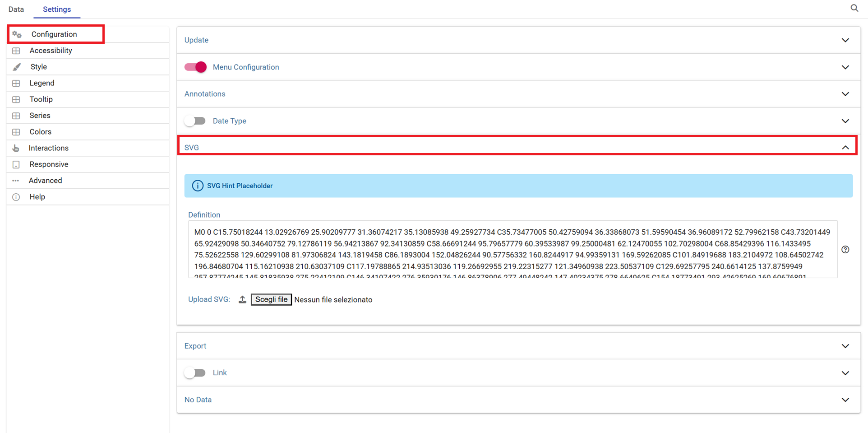Viewport: 868px width, 433px height.
Task: Enable the Date Type toggle
Action: tap(195, 121)
